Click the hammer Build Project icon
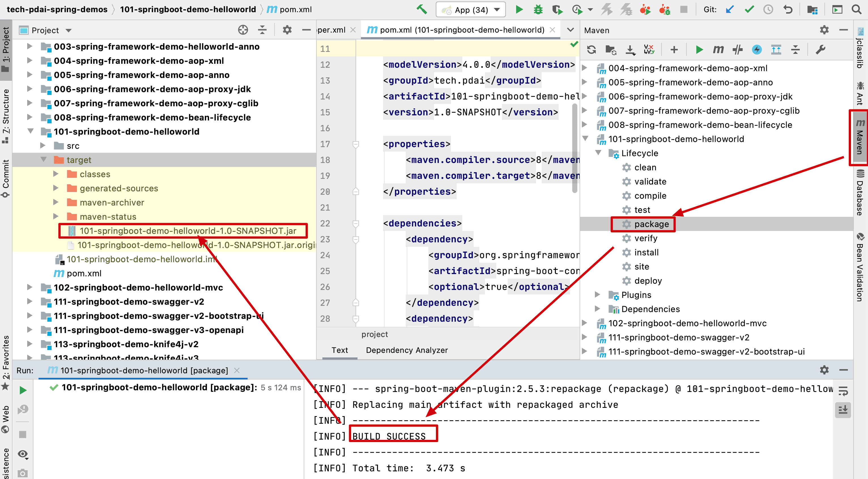 tap(421, 9)
